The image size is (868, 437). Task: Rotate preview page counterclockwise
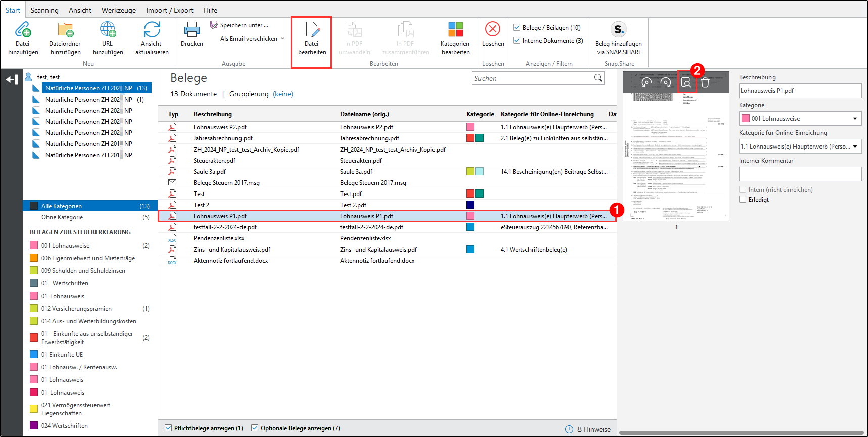click(646, 82)
